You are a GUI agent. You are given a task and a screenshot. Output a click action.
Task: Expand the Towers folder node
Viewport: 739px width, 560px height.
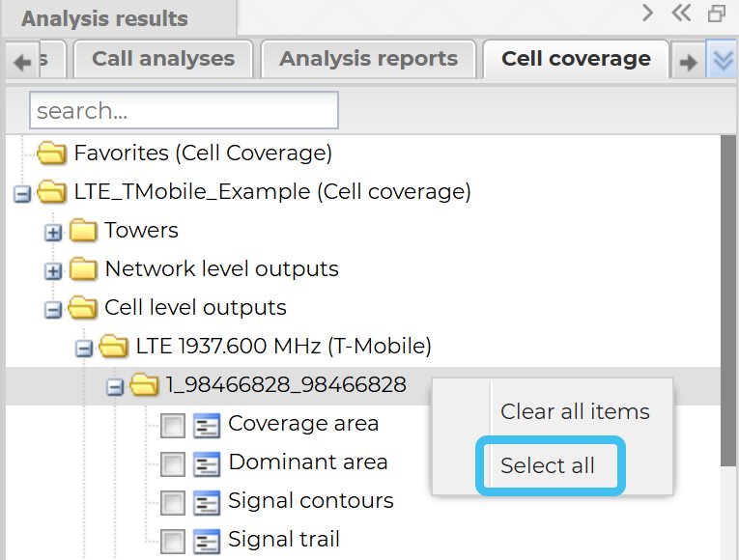(54, 232)
